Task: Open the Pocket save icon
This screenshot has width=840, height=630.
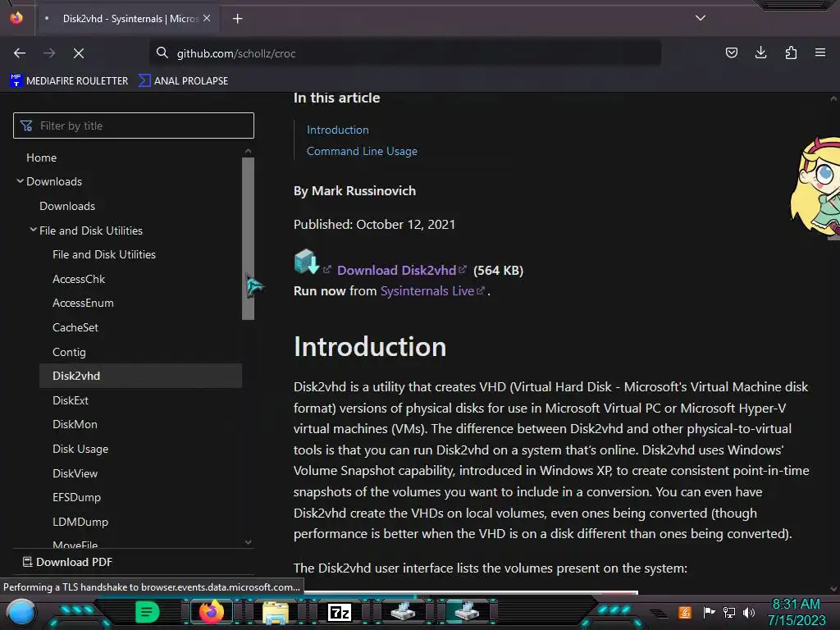Action: (x=731, y=52)
